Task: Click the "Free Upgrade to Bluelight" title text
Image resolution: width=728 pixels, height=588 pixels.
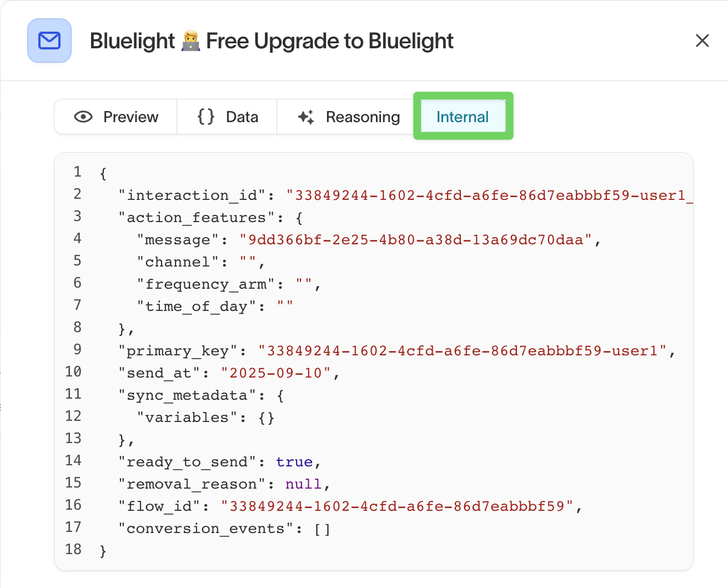Action: 330,41
